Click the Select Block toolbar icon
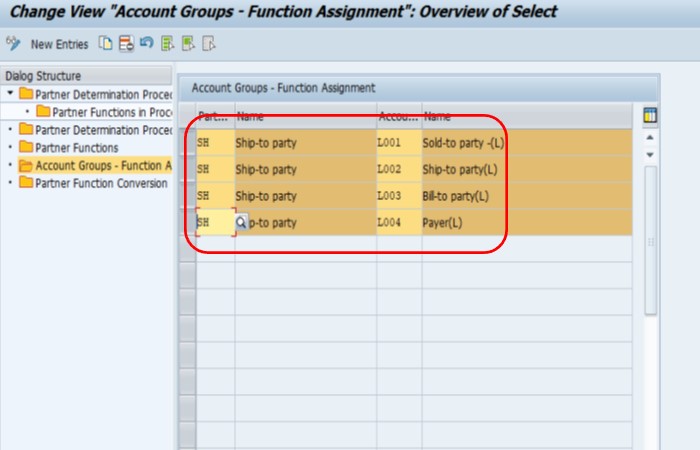 (188, 44)
